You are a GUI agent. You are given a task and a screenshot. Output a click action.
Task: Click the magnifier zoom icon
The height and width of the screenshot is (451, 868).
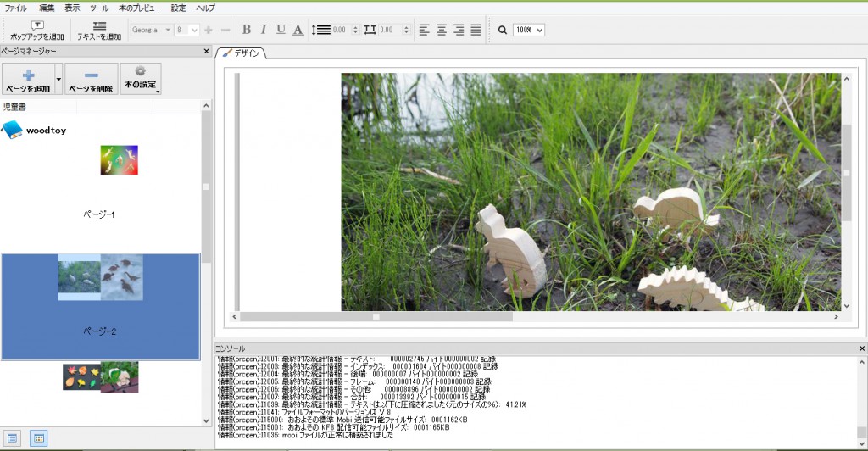(x=502, y=30)
